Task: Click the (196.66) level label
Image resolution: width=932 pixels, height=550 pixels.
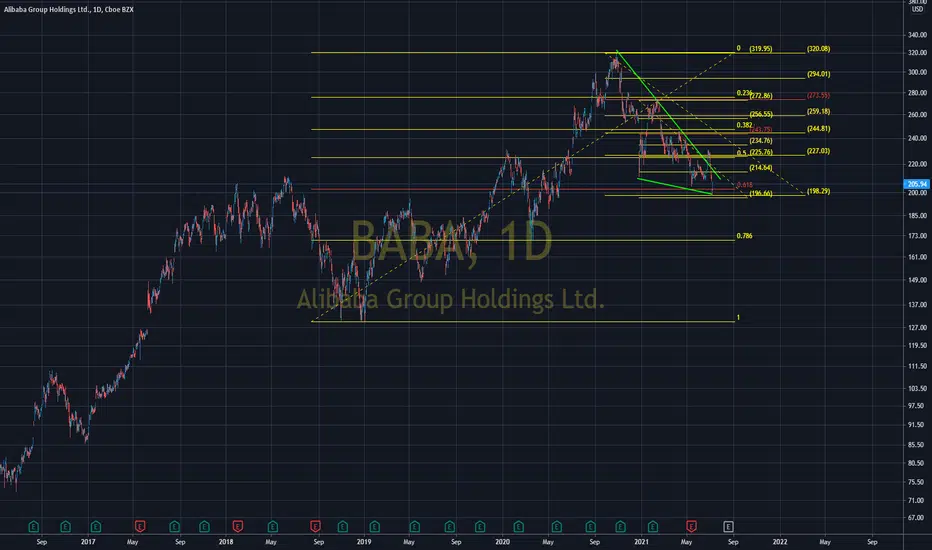Action: pos(761,193)
